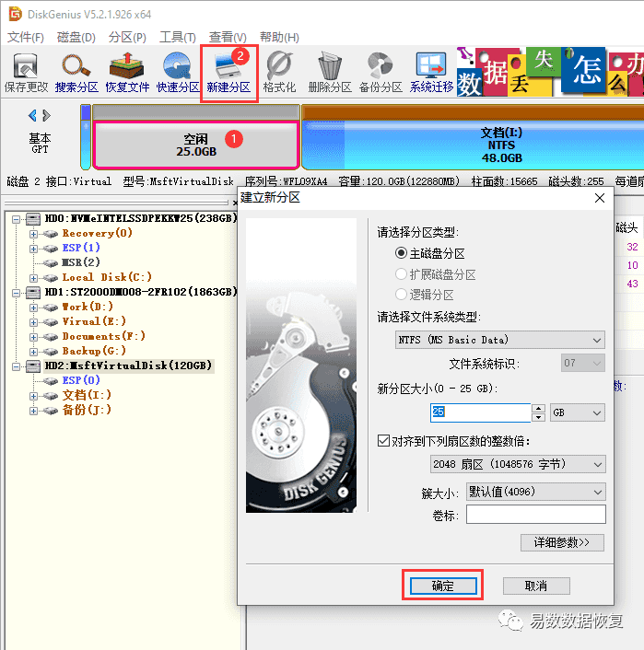Decrease partition size with down stepper arrow

pyautogui.click(x=538, y=417)
